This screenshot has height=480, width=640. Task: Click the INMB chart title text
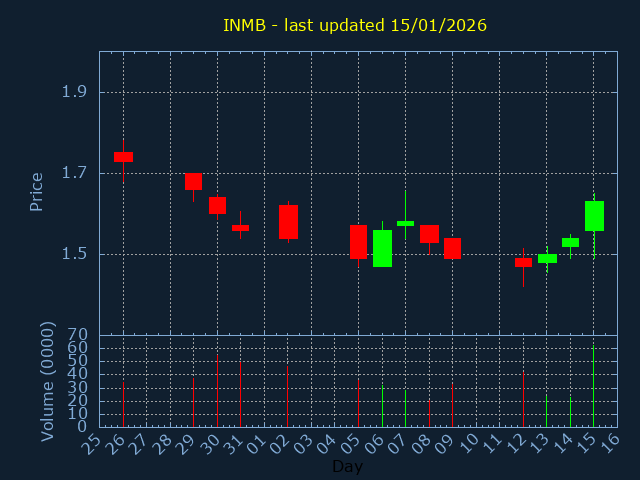coord(354,25)
